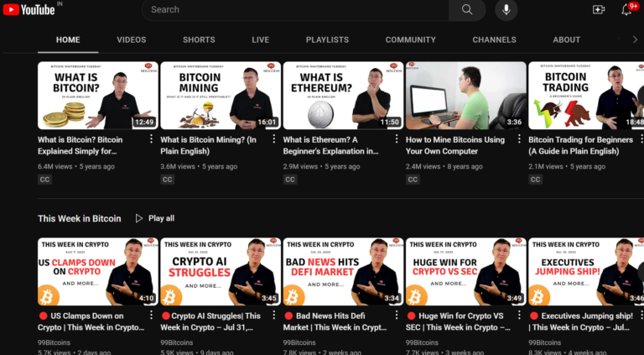Click title US Clamps Down on Crypto
The image size is (644, 355).
pyautogui.click(x=91, y=321)
